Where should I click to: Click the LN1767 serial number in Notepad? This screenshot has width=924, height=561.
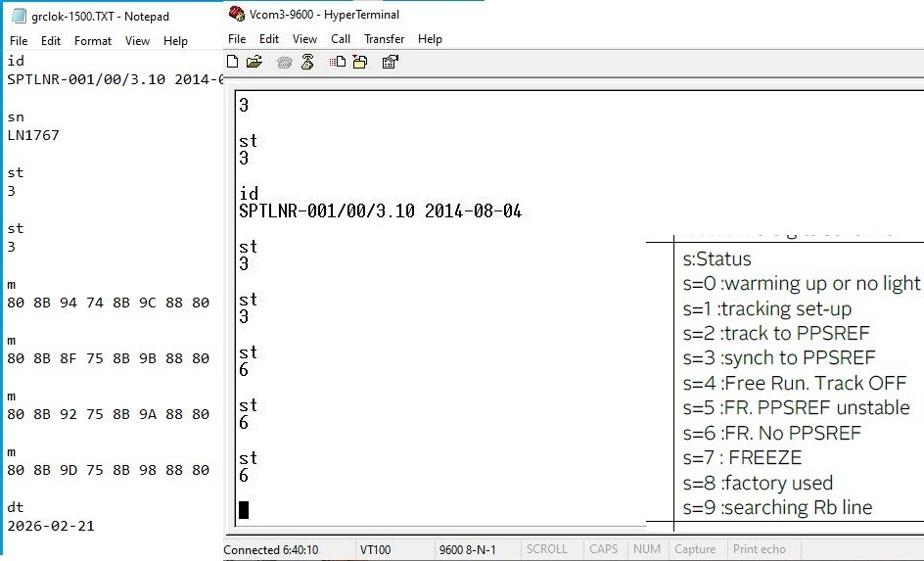click(x=33, y=135)
